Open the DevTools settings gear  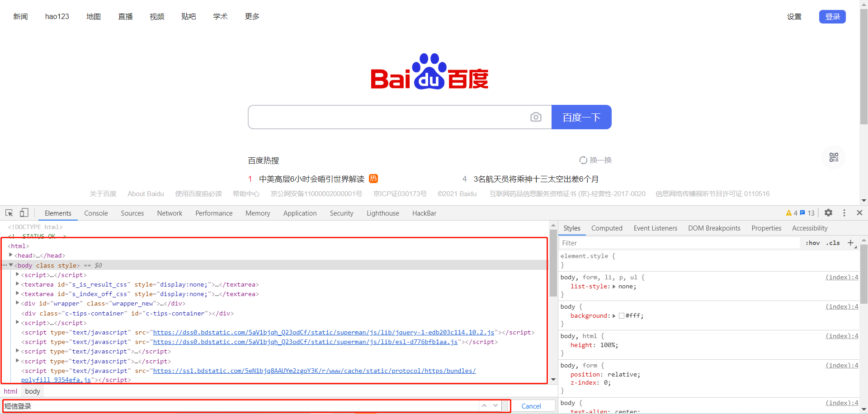pyautogui.click(x=829, y=212)
